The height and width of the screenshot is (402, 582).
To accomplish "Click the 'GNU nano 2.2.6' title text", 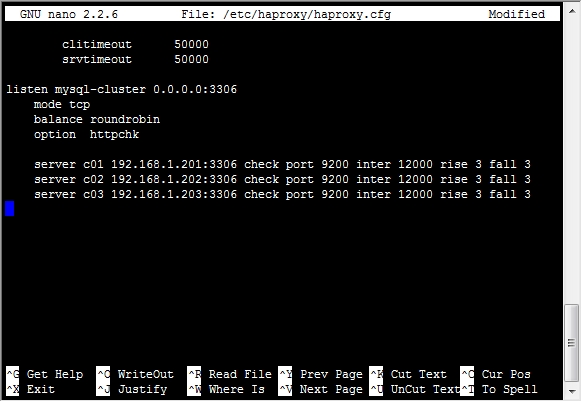I will (x=69, y=14).
